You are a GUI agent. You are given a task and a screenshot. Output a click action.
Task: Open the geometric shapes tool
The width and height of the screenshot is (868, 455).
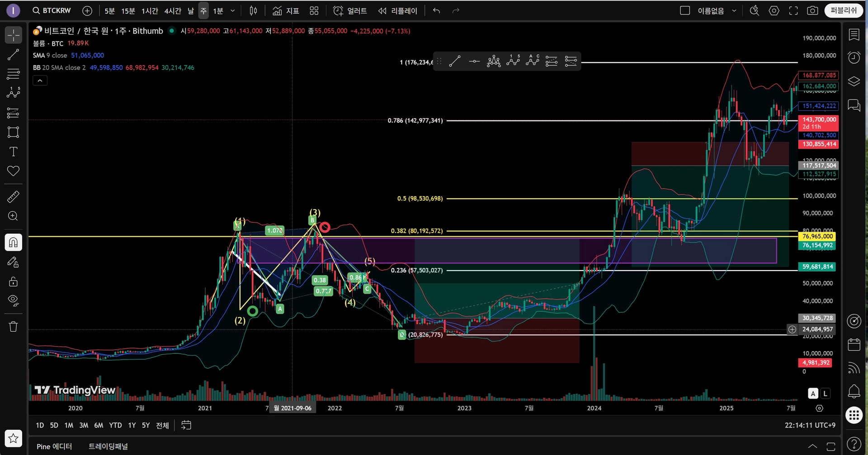(14, 132)
